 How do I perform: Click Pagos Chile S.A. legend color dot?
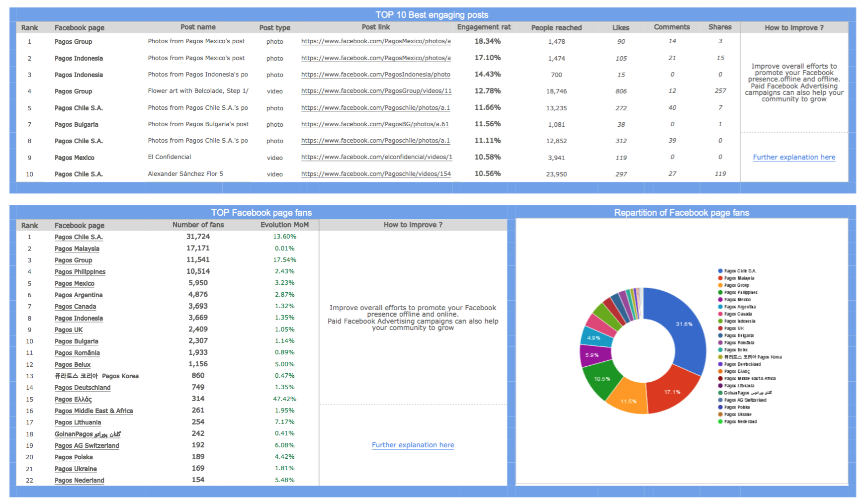tap(720, 271)
